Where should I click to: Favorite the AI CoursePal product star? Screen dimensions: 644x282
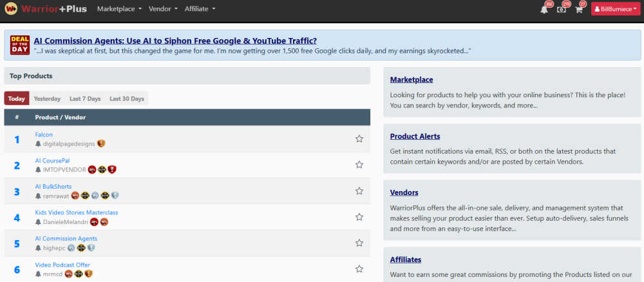(x=359, y=165)
